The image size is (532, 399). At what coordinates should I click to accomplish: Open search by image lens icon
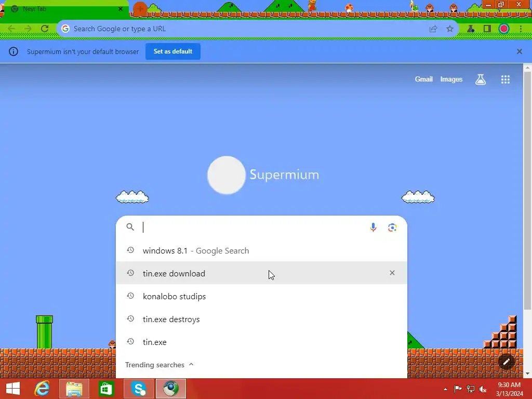tap(392, 228)
